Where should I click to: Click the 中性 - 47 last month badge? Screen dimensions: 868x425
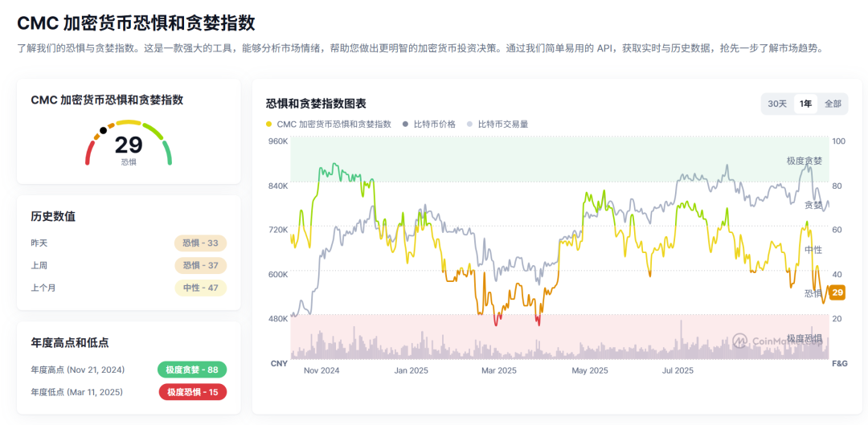point(200,288)
